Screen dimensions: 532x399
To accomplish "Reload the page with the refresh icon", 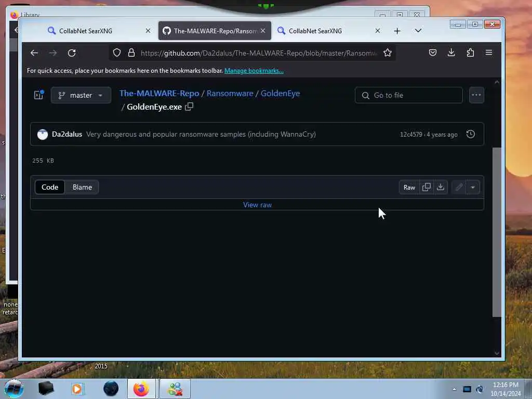I will click(72, 53).
